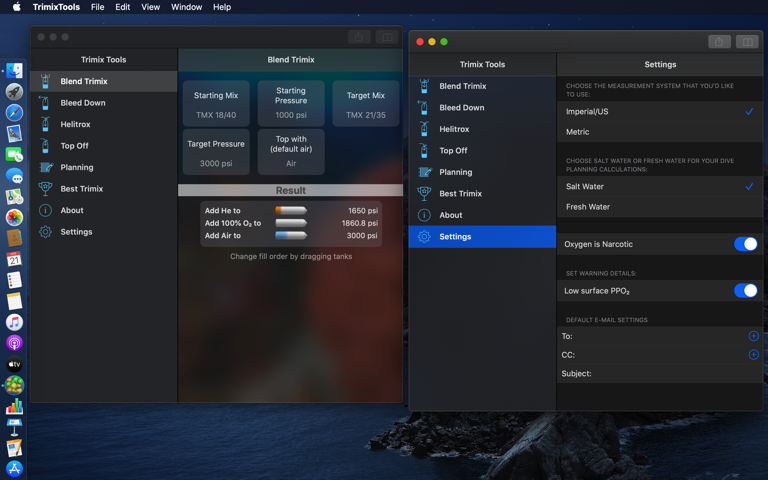Viewport: 768px width, 480px height.
Task: Open the Target Mix TMX 21/35 selector
Action: tap(365, 104)
